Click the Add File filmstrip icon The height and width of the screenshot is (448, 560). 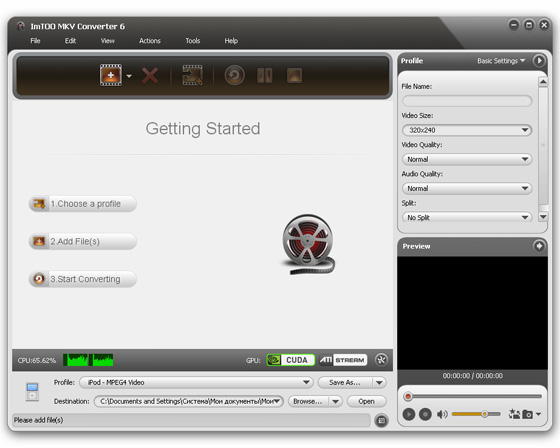(111, 75)
